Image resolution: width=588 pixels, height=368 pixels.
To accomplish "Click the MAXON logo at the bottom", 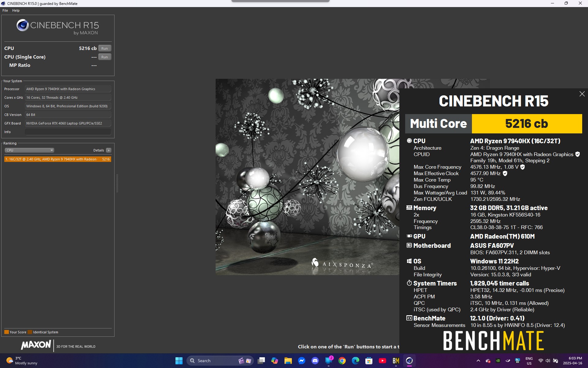I will [36, 345].
